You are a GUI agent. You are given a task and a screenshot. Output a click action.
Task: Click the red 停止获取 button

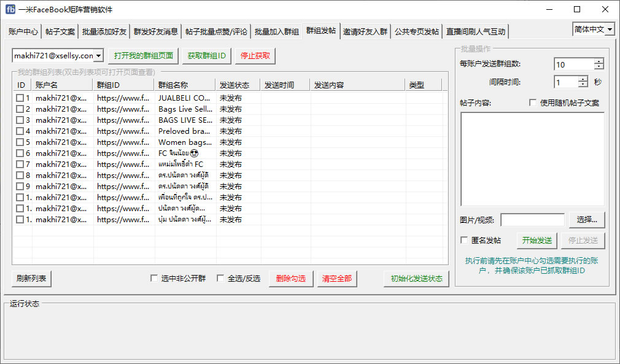(255, 56)
